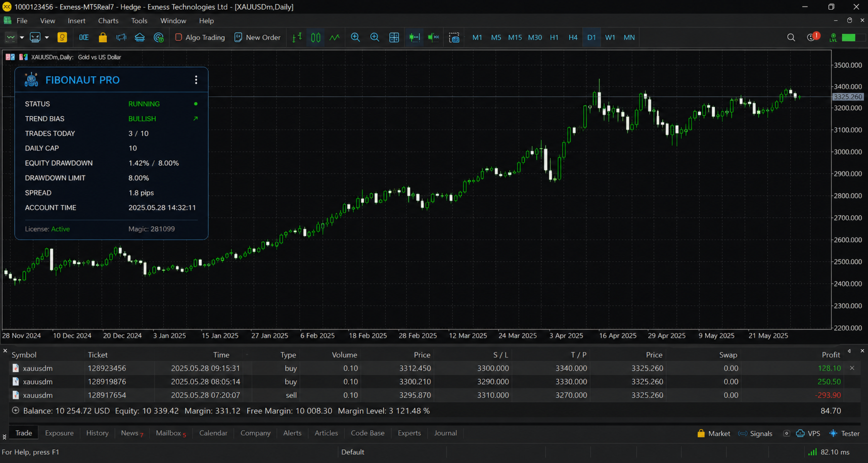Select the D1 timeframe
The height and width of the screenshot is (463, 868).
pos(591,37)
